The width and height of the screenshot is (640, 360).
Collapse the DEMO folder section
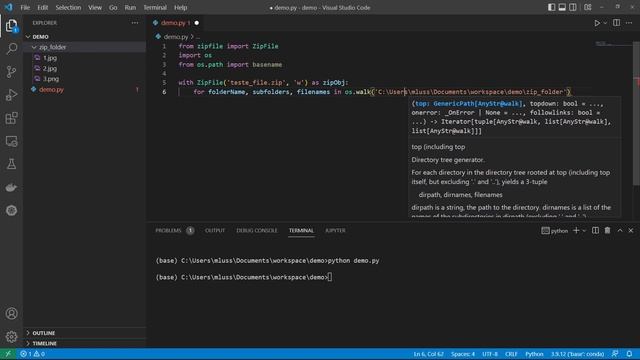tap(28, 37)
